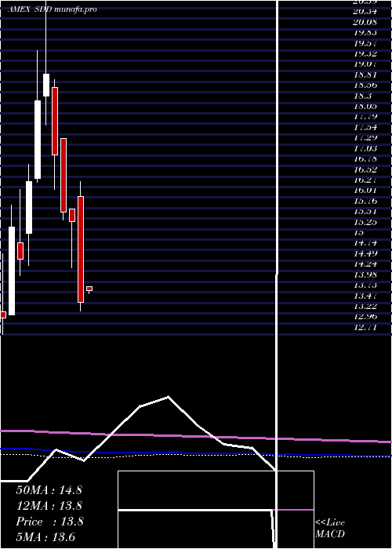Click the 15.51 price axis value
Viewport: 392px width, 549px height.
365,212
